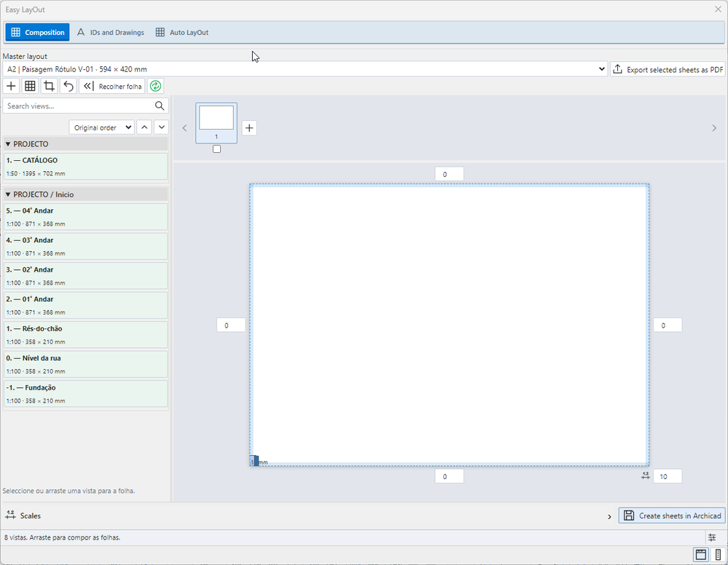
Task: Select the view 3. — 02° Andar
Action: coord(85,276)
